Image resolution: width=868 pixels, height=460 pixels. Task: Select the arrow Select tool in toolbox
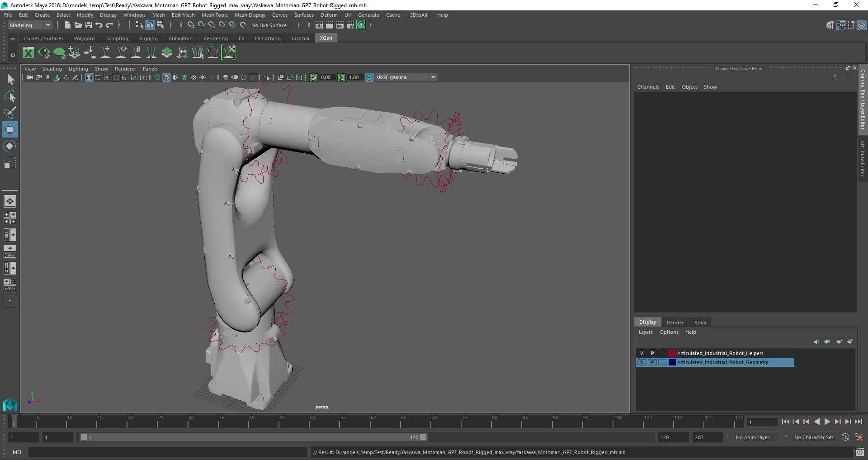tap(10, 80)
